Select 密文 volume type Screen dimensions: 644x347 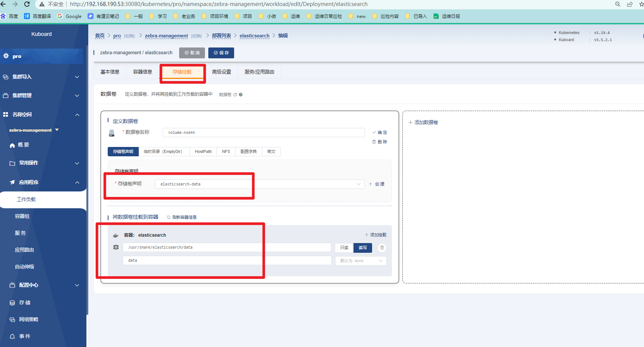pos(271,151)
